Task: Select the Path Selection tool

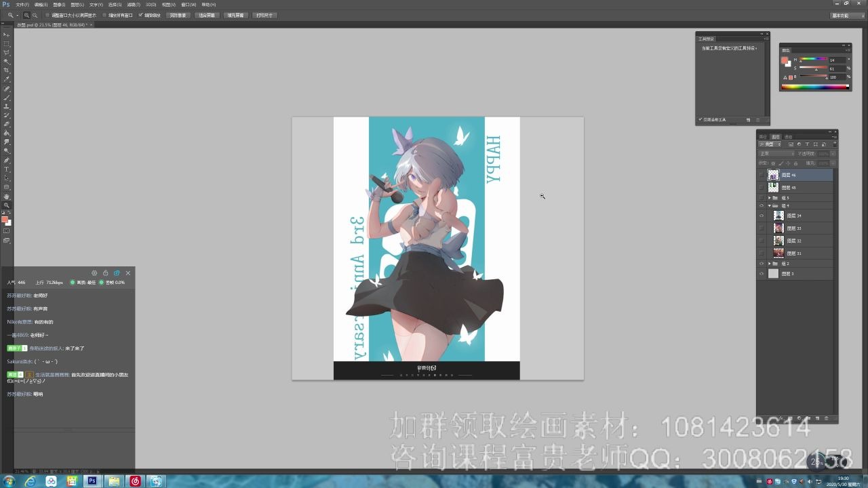Action: point(7,178)
